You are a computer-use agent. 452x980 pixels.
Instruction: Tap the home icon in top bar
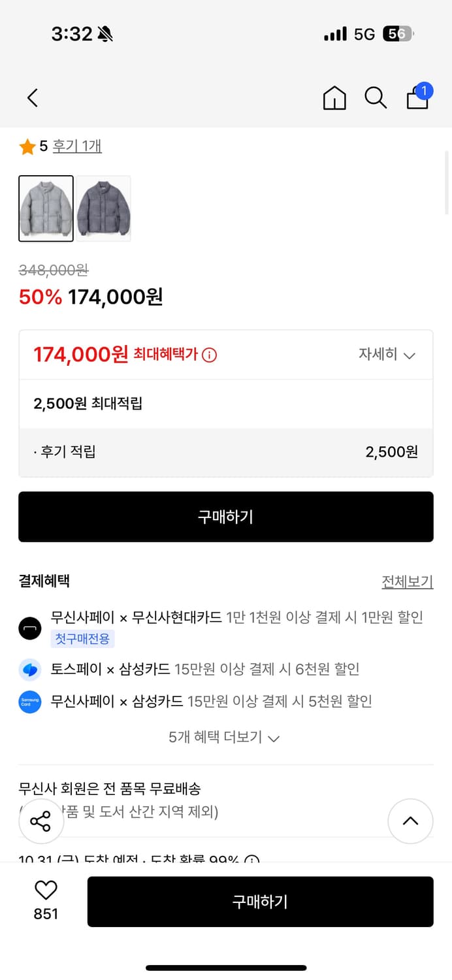coord(334,97)
